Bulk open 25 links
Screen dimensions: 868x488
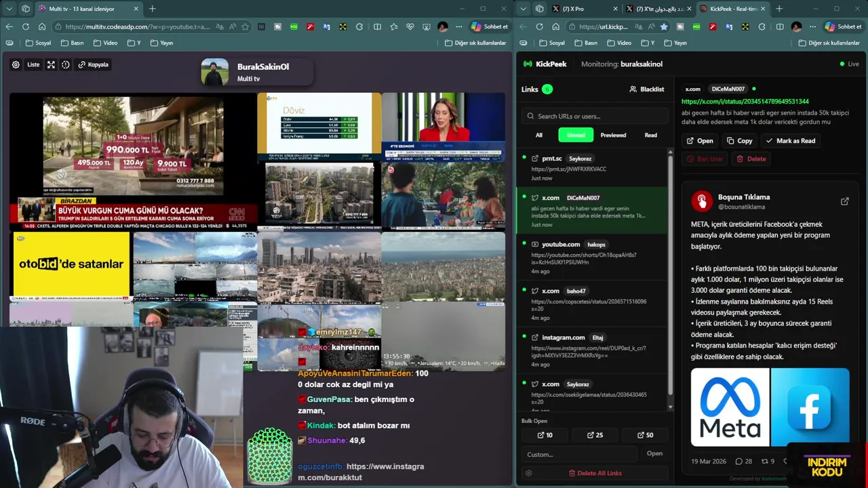(x=595, y=435)
